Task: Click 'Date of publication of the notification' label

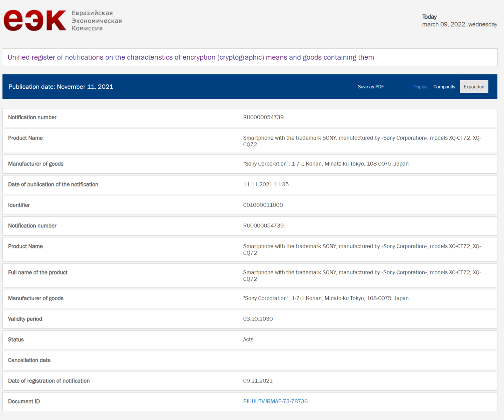Action: (x=53, y=184)
